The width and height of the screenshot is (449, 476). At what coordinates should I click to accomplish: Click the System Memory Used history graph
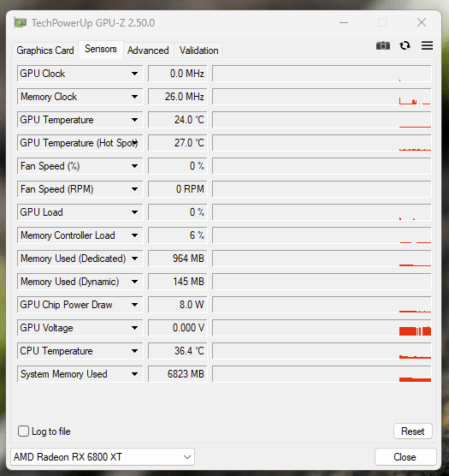322,374
